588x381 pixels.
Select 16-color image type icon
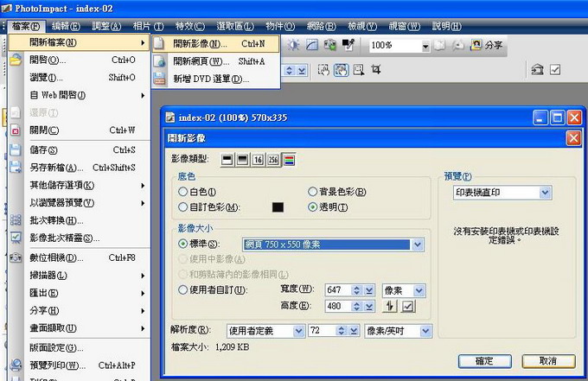coord(258,160)
